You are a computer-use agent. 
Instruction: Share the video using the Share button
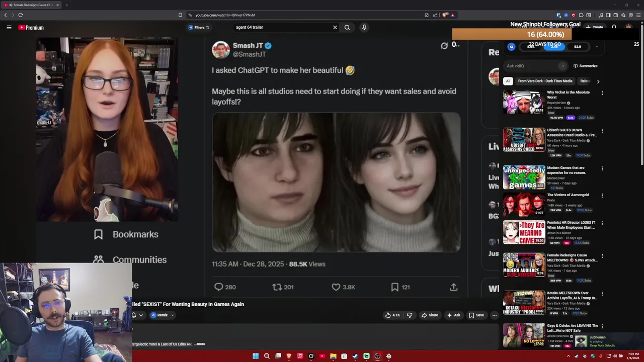(430, 315)
